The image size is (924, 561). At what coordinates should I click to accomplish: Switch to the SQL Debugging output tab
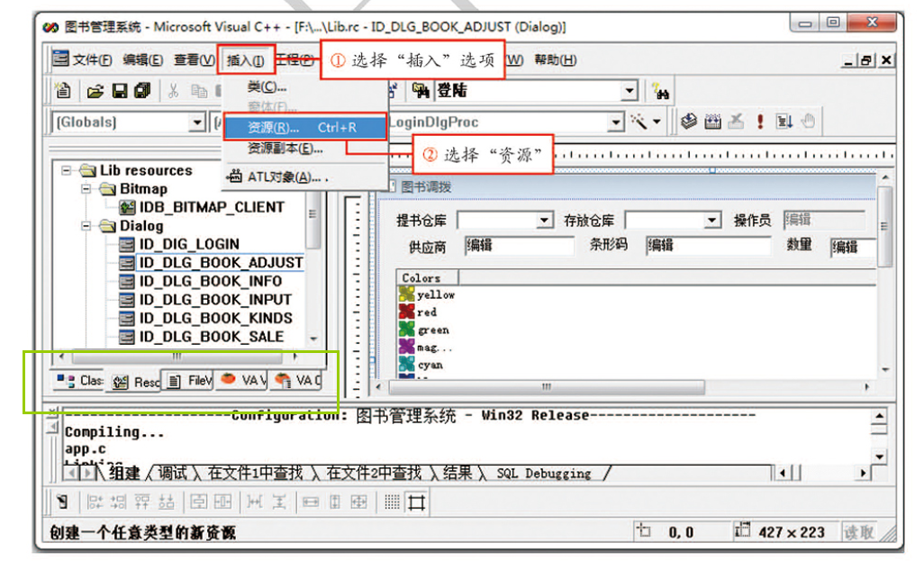tap(543, 473)
